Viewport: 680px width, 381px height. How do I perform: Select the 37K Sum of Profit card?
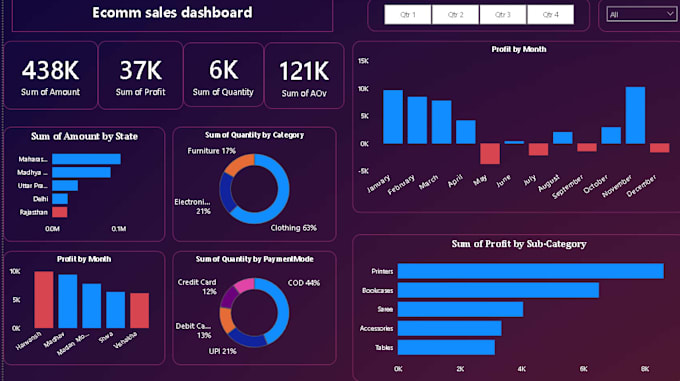coord(141,75)
